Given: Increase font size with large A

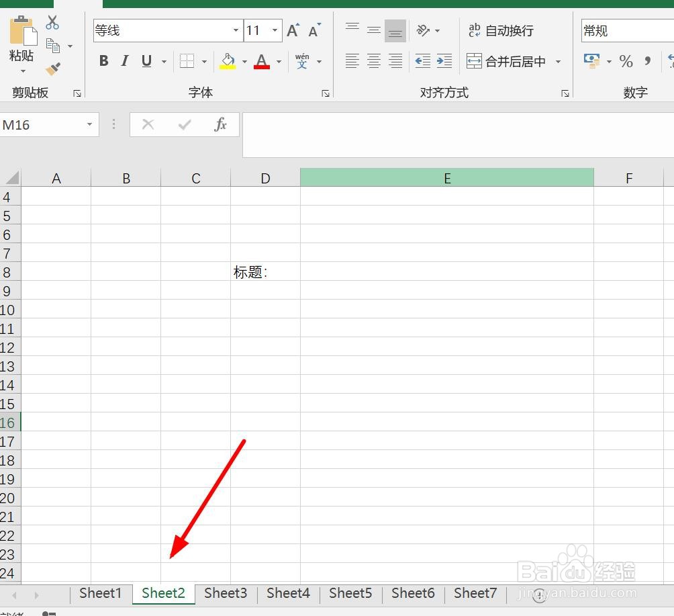Looking at the screenshot, I should point(293,30).
